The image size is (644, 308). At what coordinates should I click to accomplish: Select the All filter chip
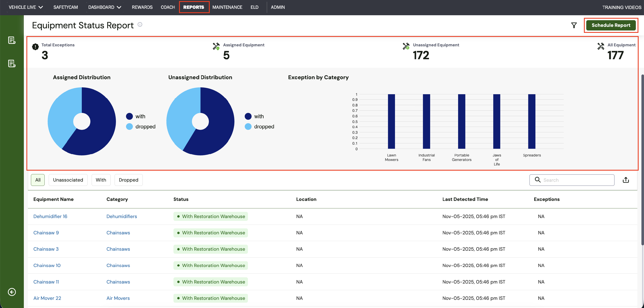[x=38, y=180]
